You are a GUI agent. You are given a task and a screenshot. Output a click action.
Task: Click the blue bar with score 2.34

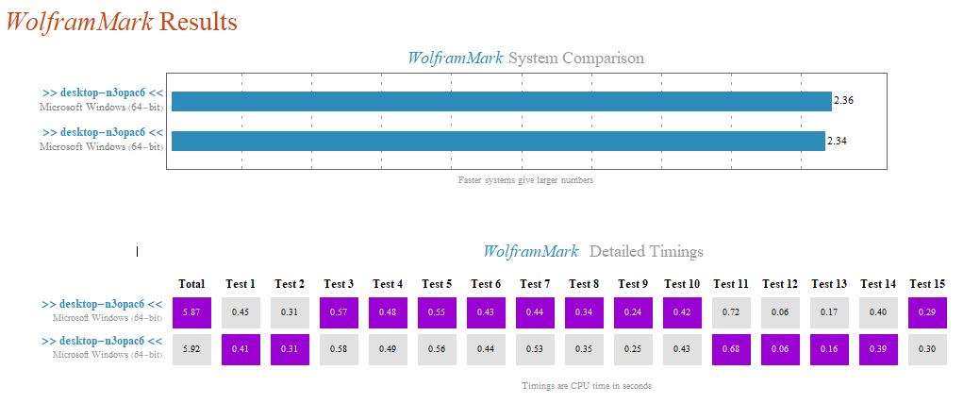coord(498,141)
